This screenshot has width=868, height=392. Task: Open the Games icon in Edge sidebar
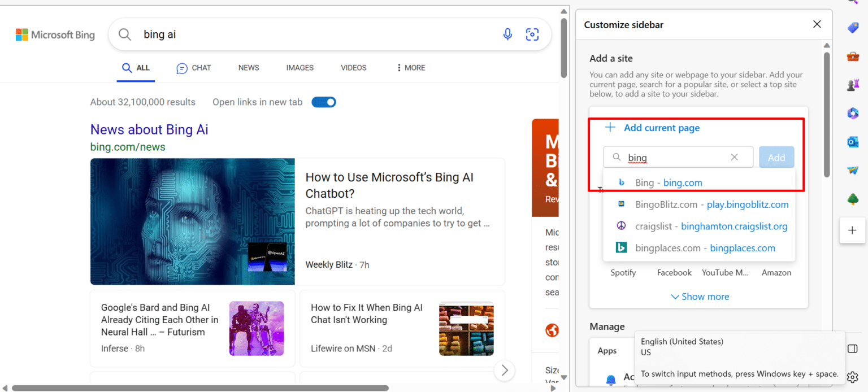point(853,84)
